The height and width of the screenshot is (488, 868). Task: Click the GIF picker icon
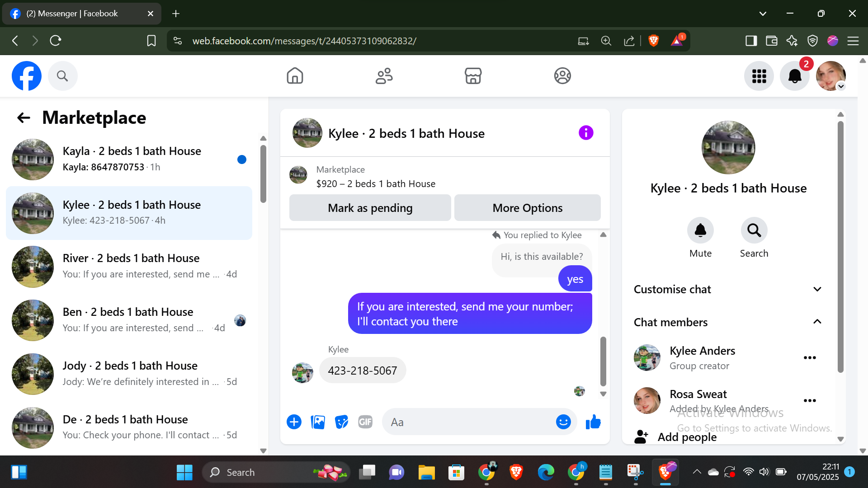pyautogui.click(x=365, y=422)
